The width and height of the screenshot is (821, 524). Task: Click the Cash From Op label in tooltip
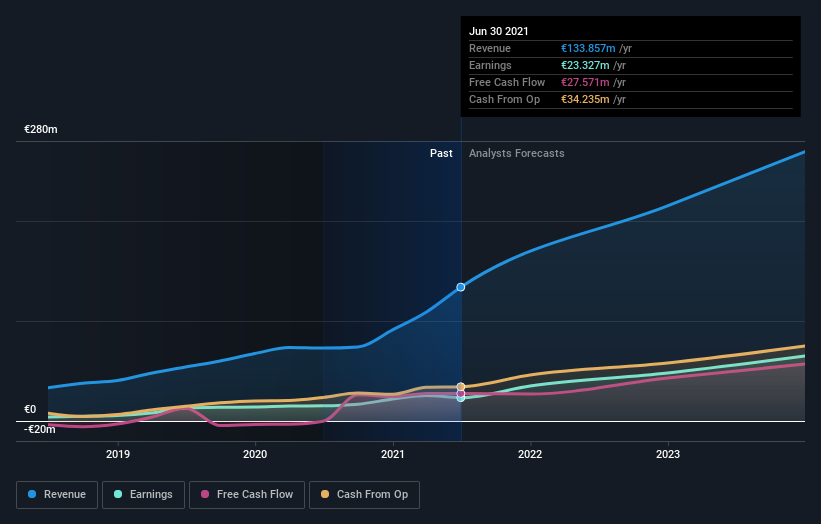point(504,99)
